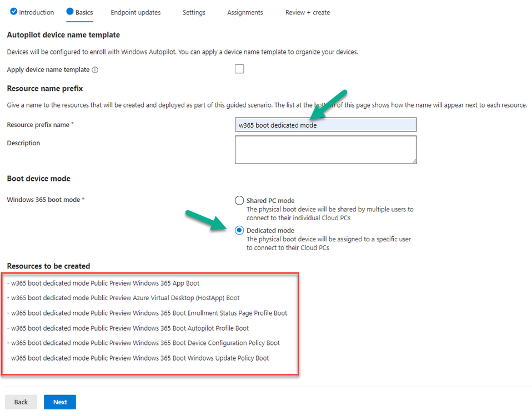The width and height of the screenshot is (532, 416).
Task: Open the Settings tab
Action: [x=194, y=12]
